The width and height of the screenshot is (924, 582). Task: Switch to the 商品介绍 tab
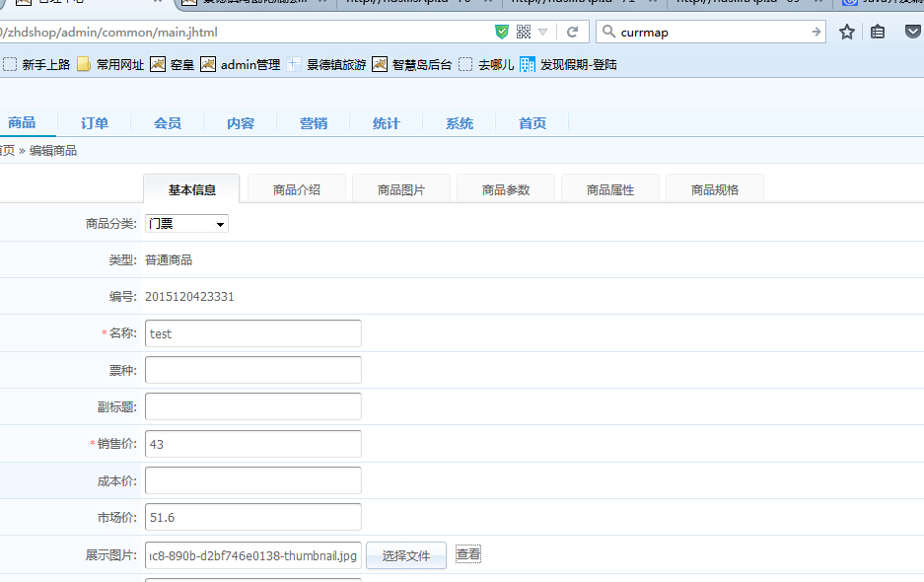click(297, 189)
